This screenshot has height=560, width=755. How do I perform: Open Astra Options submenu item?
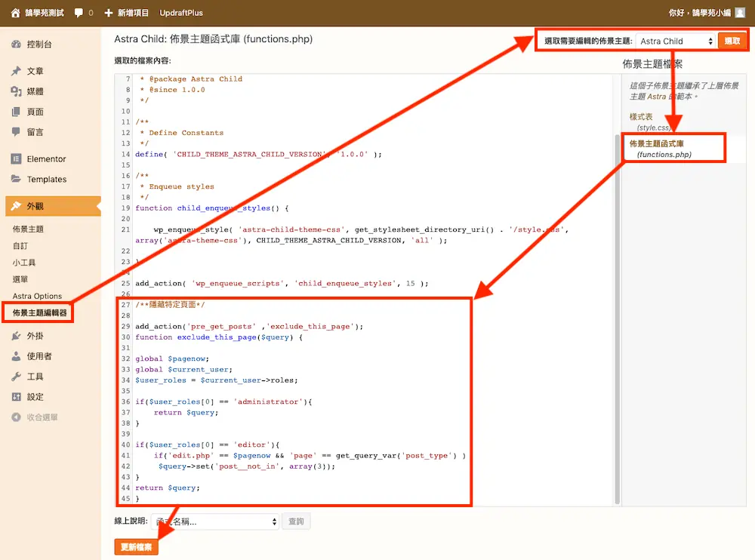(x=37, y=296)
